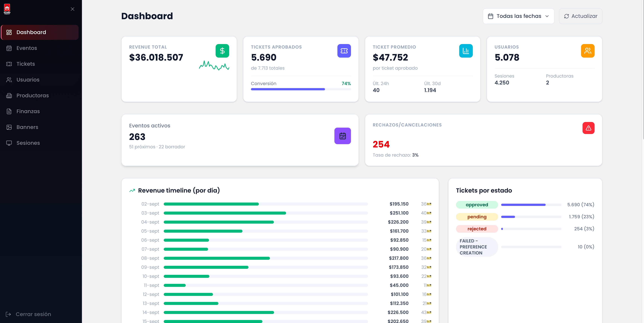The width and height of the screenshot is (644, 323).
Task: Click the 51 próximos · 22 borrador text
Action: (x=157, y=147)
